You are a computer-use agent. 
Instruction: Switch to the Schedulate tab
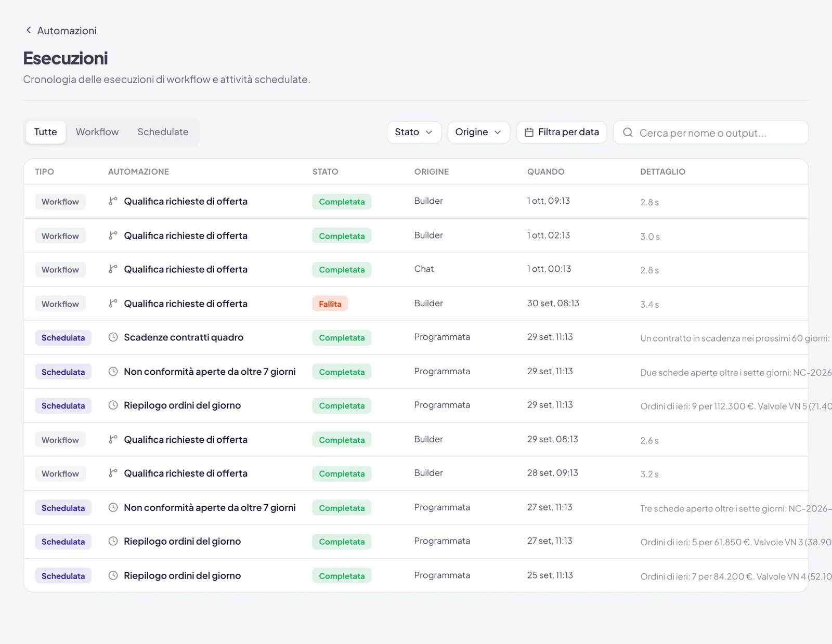(x=163, y=132)
